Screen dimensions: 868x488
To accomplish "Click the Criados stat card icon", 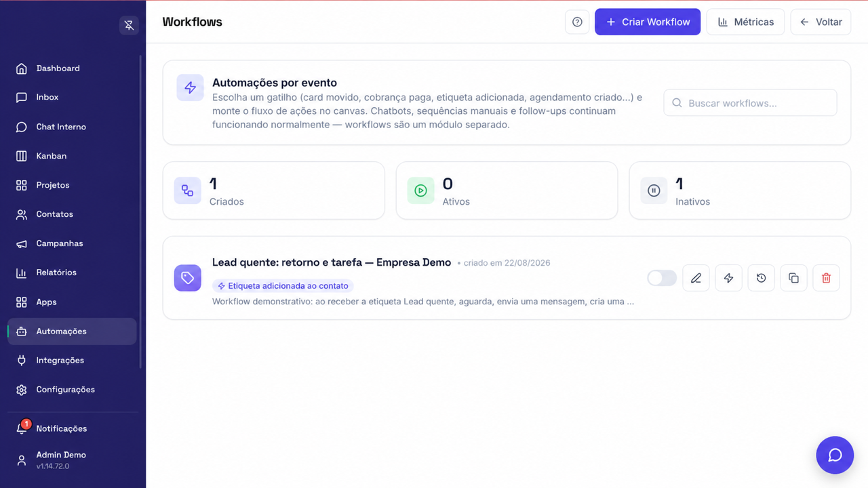I will (x=187, y=190).
